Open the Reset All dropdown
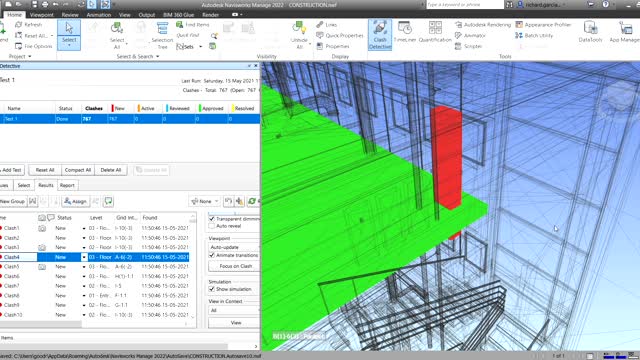The height and width of the screenshot is (360, 640). (x=52, y=36)
